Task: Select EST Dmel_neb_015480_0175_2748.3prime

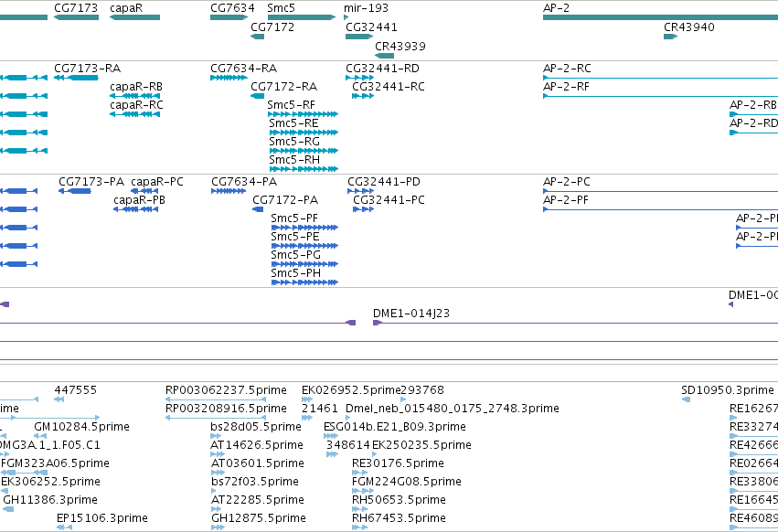Action: (x=453, y=409)
